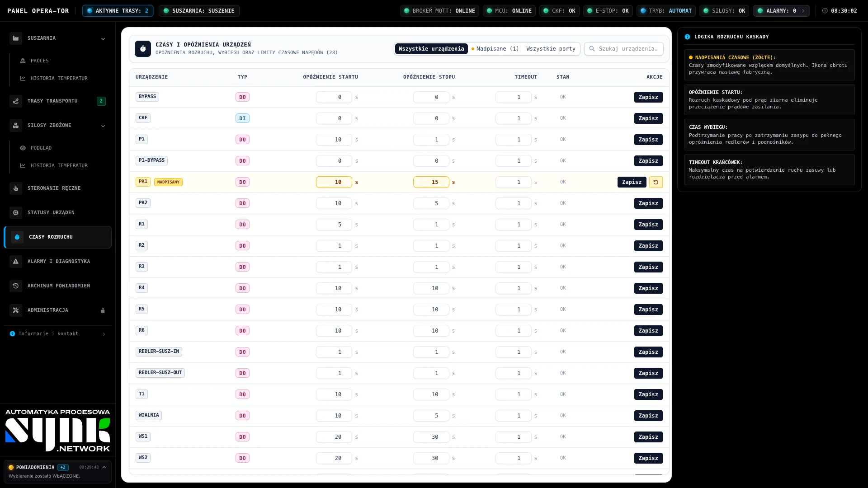Switch to Wszystkie porty filter

(551, 49)
